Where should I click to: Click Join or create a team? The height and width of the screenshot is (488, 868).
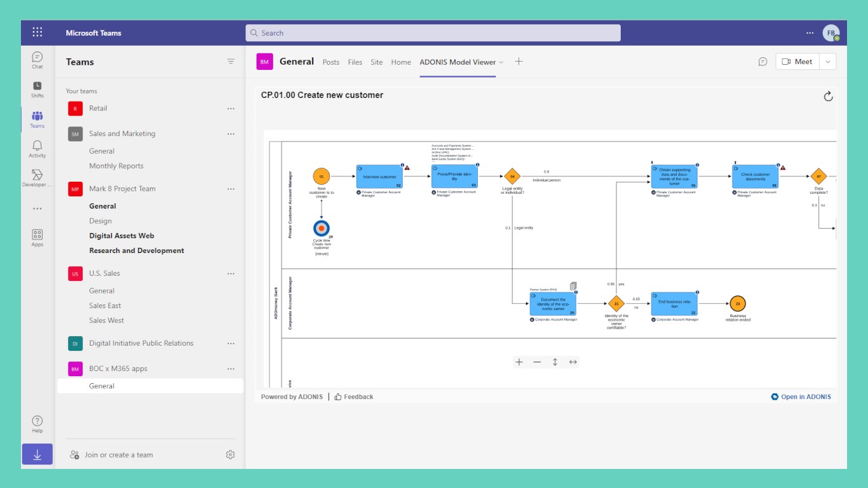point(111,455)
